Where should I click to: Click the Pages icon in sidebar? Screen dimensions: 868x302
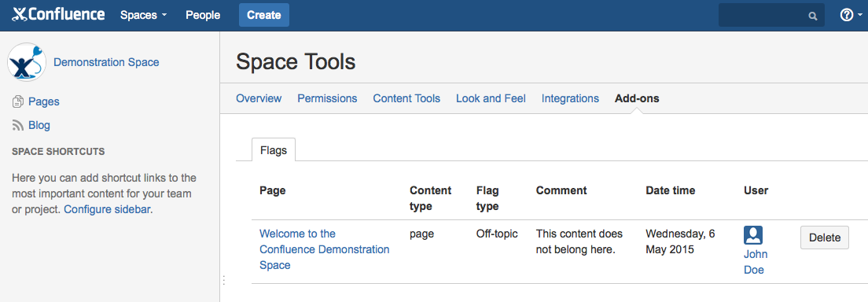tap(18, 101)
